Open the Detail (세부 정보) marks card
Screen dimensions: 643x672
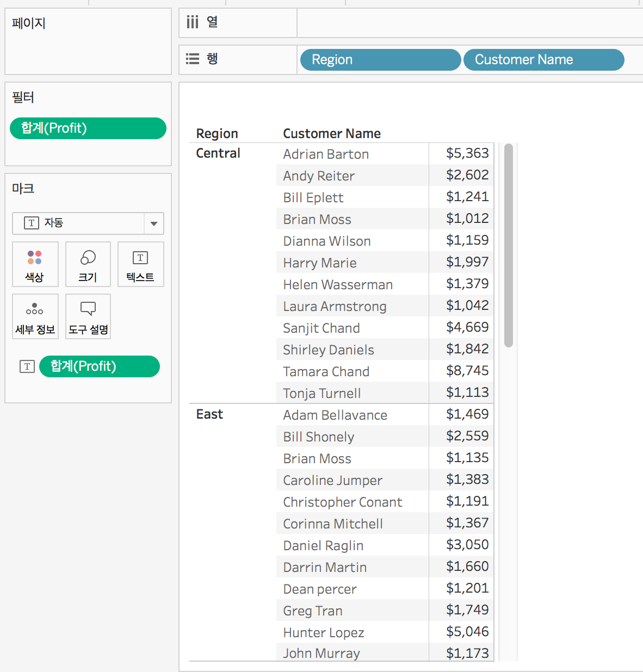point(35,316)
